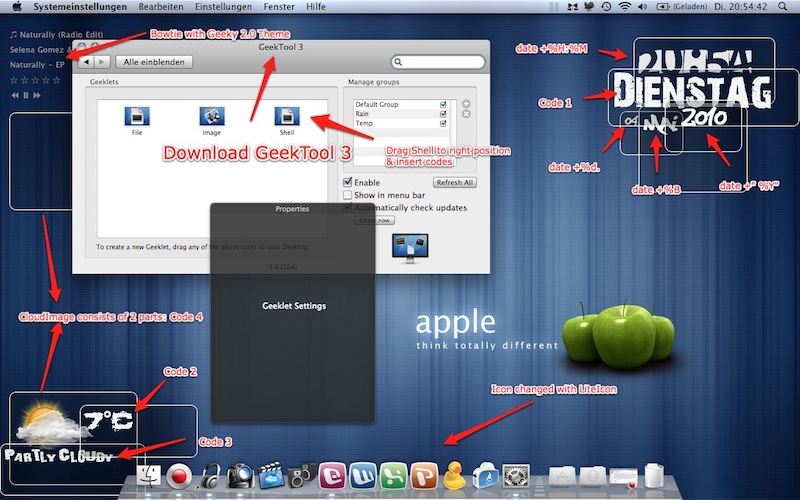Viewport: 800px width, 500px height.
Task: Select the Default Group row
Action: [x=401, y=104]
